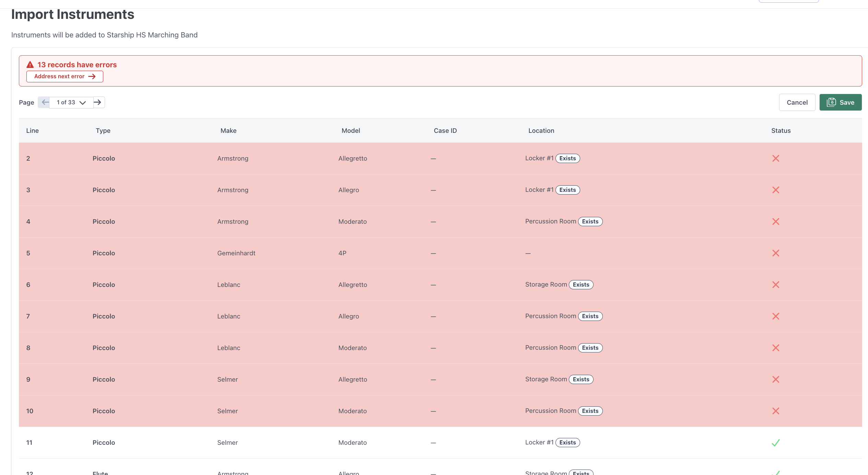
Task: Click red X status on line 2
Action: point(775,158)
